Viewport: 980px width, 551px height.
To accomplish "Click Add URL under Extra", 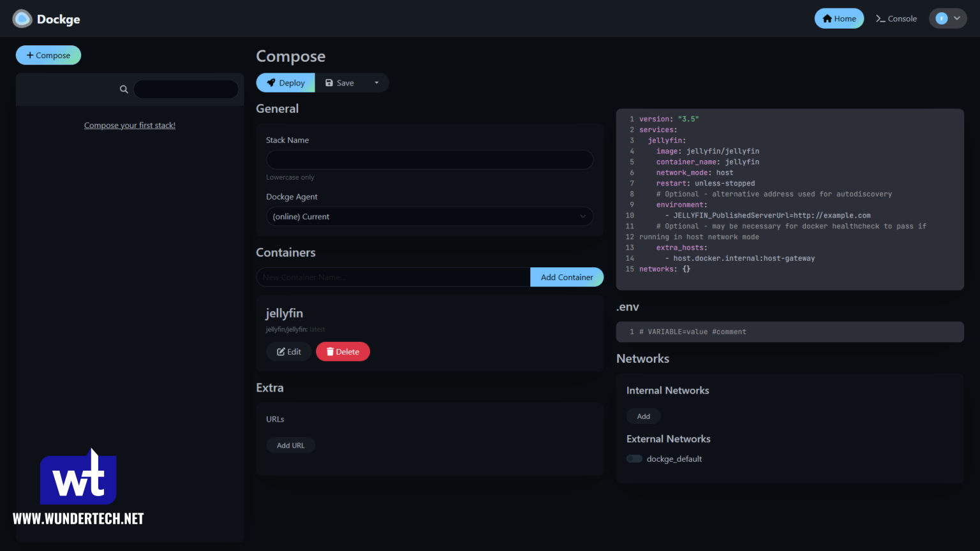I will 291,445.
